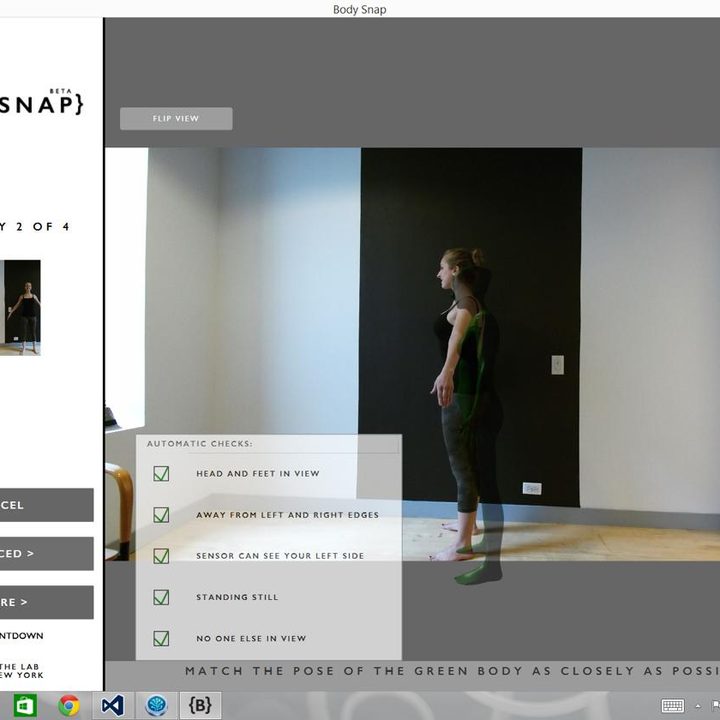Click 'THE LAB' credit text in sidebar
The image size is (720, 720).
tap(20, 666)
